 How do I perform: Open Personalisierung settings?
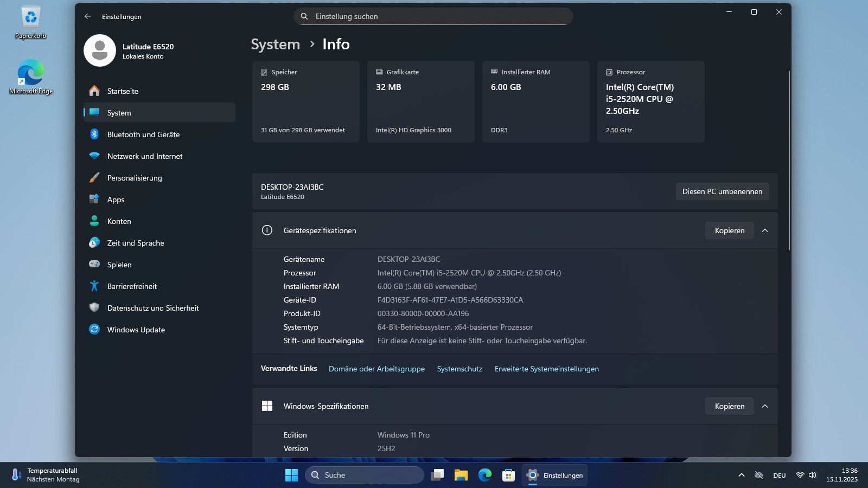click(159, 177)
